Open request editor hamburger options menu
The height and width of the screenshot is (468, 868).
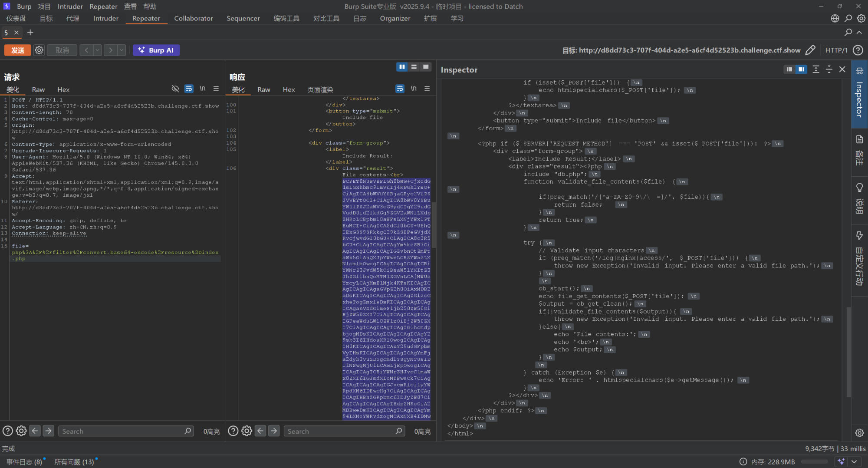216,89
